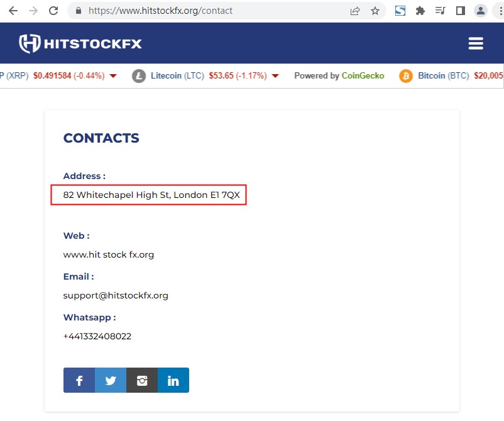504x421 pixels.
Task: Open the hamburger navigation menu
Action: (476, 43)
